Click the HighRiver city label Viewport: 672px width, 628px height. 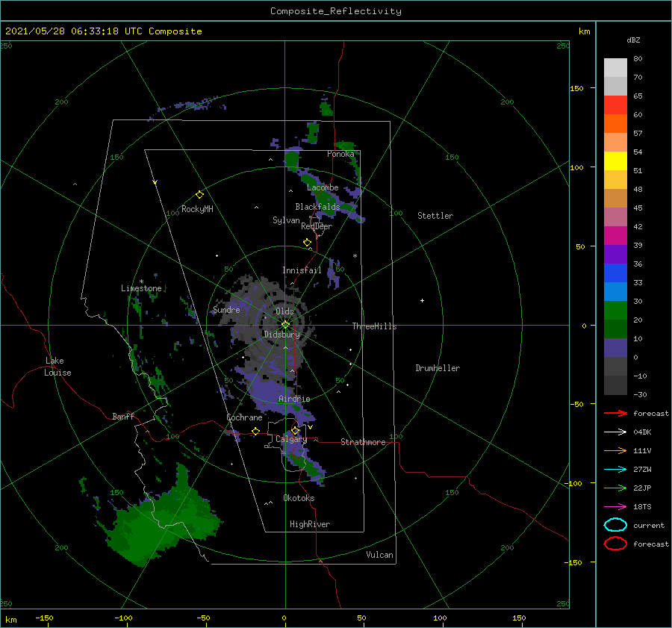[x=310, y=524]
